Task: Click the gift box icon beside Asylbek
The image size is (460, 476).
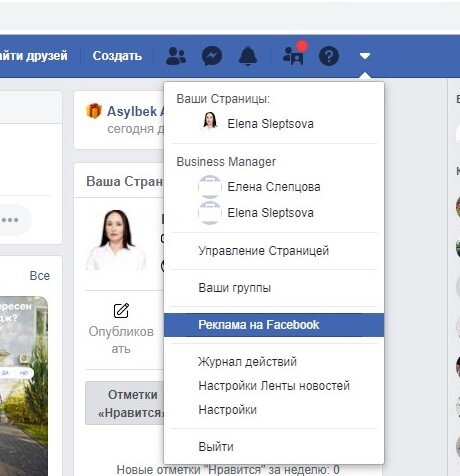Action: coord(94,111)
